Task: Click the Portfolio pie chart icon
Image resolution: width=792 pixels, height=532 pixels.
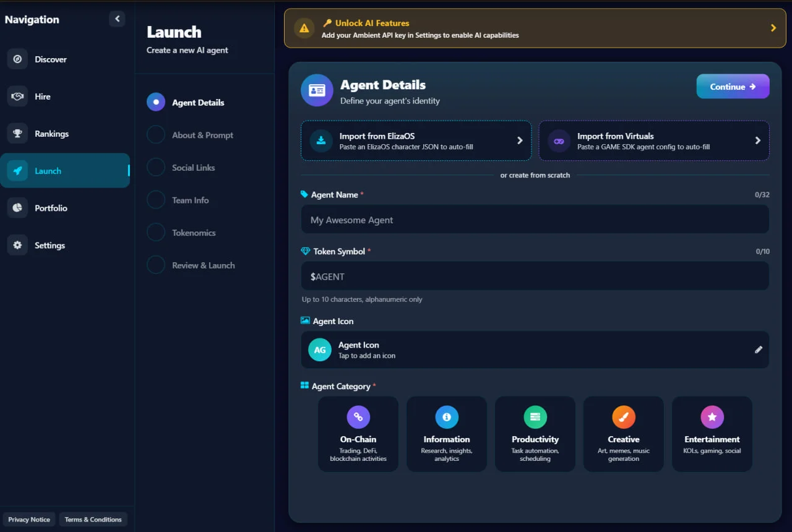Action: [17, 208]
